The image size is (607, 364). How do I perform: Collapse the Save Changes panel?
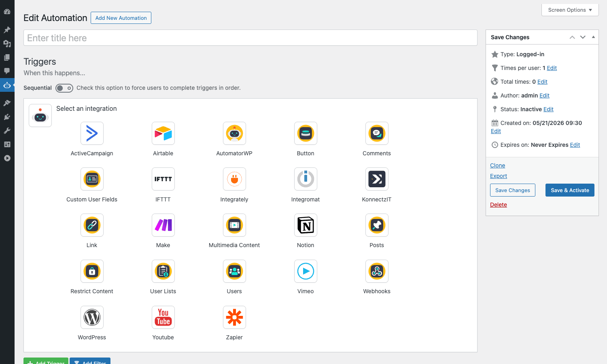click(593, 37)
